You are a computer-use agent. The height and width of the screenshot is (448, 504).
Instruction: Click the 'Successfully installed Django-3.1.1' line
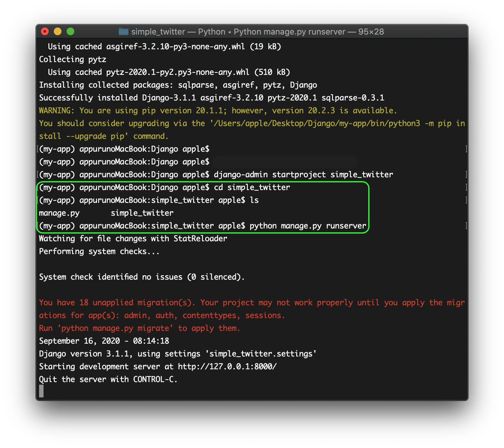(212, 98)
